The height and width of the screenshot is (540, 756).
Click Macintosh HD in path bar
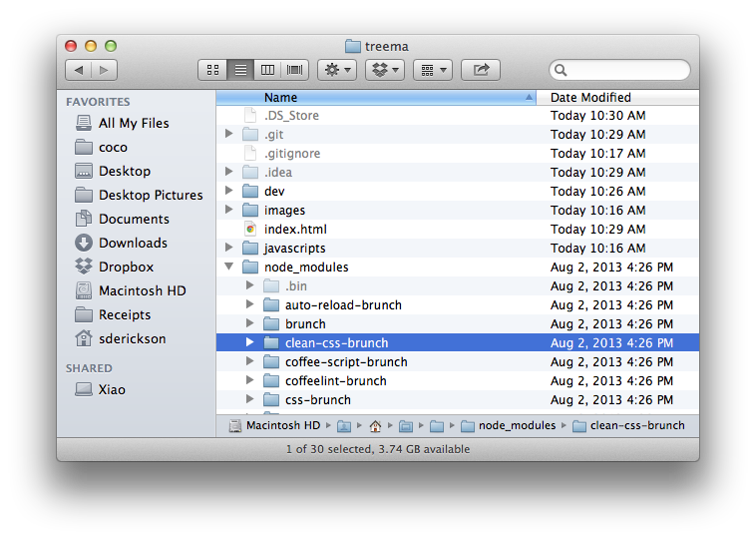(274, 425)
